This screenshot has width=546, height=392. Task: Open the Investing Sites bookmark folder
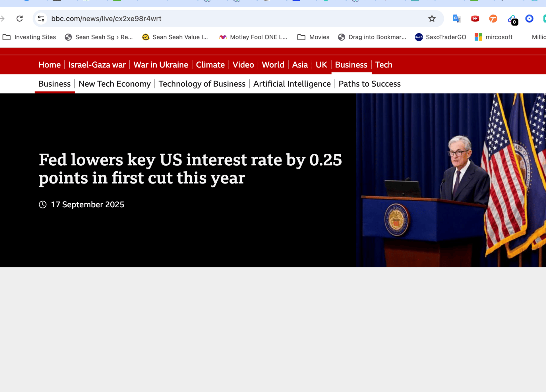pos(29,37)
